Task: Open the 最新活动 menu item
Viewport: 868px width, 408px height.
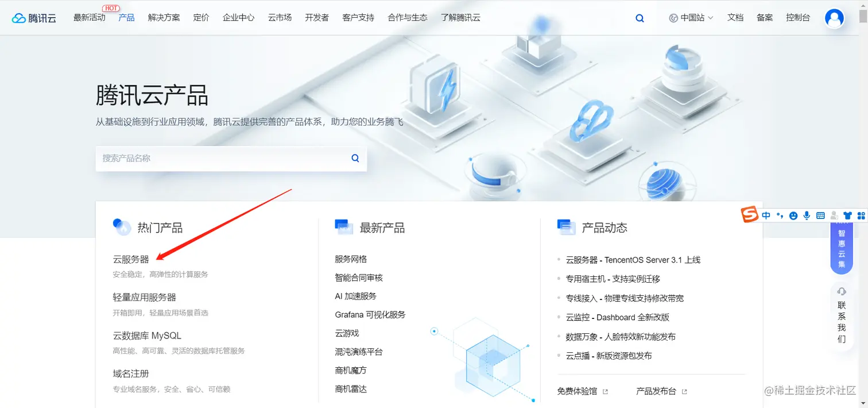Action: pyautogui.click(x=90, y=18)
